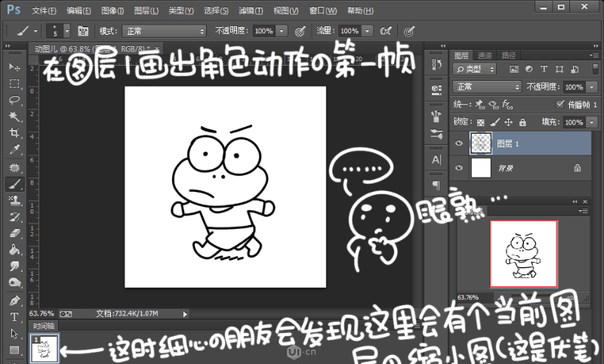Select the Clone Stamp tool

(14, 200)
